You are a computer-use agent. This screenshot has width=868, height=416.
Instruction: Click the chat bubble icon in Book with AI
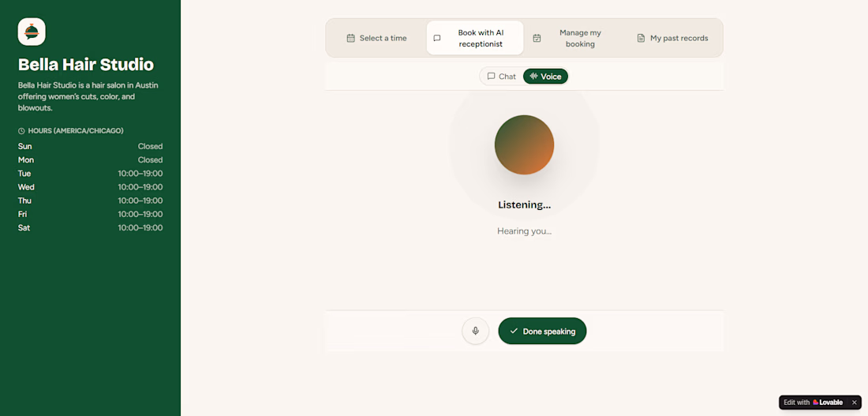point(437,38)
